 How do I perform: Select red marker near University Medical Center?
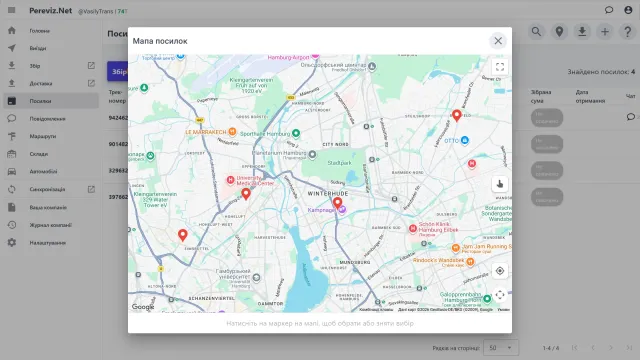click(x=246, y=194)
